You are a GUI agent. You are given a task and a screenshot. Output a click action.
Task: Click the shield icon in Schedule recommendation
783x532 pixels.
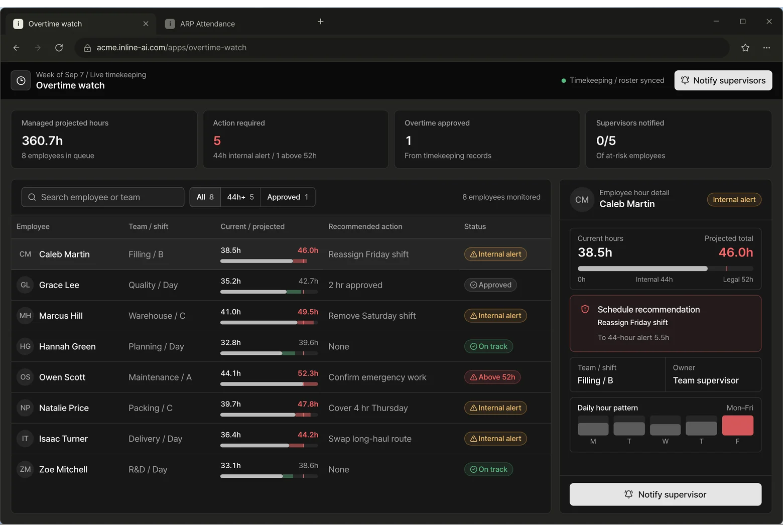[x=585, y=309]
